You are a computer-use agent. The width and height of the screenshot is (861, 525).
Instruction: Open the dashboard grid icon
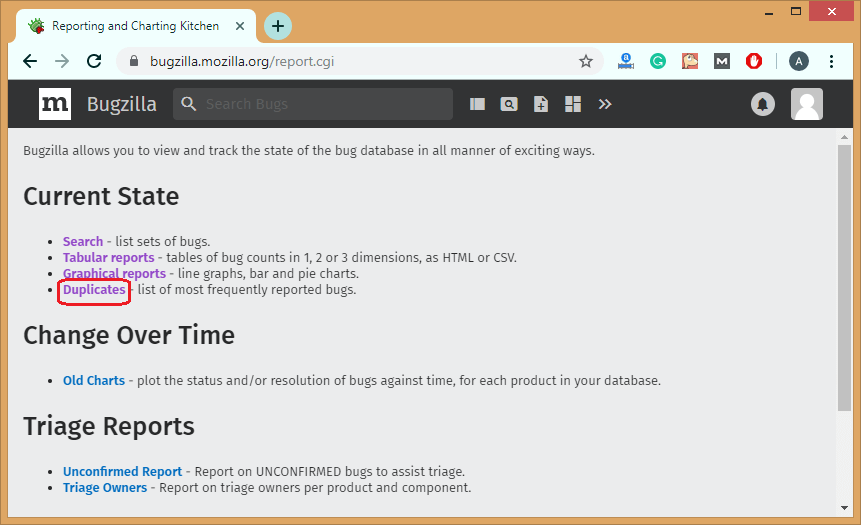573,104
